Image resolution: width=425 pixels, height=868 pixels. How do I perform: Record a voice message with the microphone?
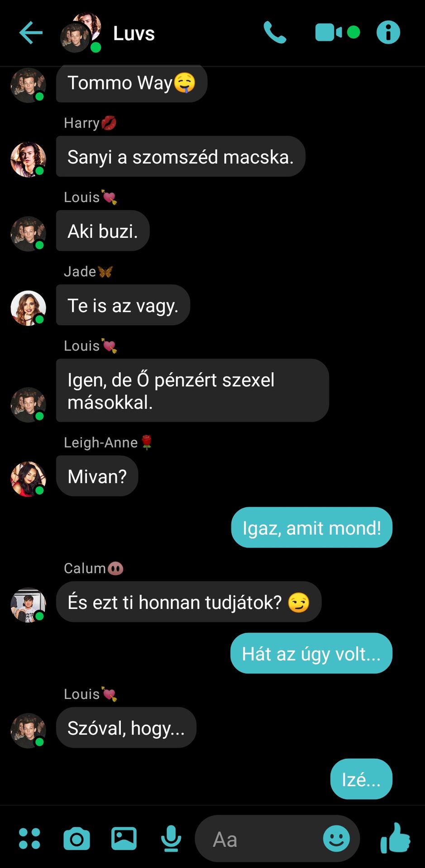[171, 839]
